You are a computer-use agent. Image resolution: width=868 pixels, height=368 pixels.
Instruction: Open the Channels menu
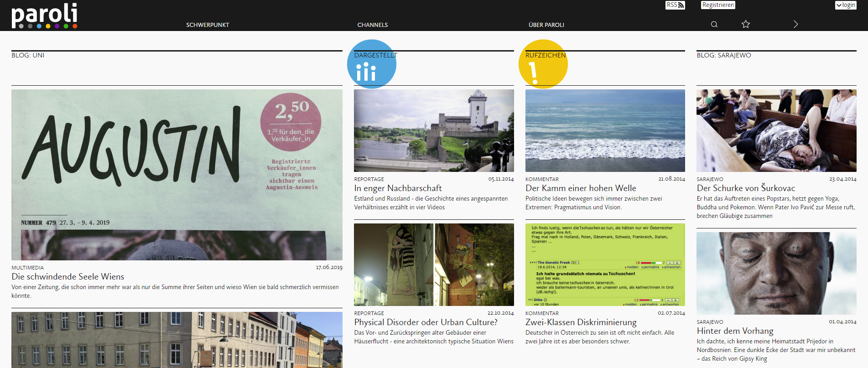coord(373,25)
